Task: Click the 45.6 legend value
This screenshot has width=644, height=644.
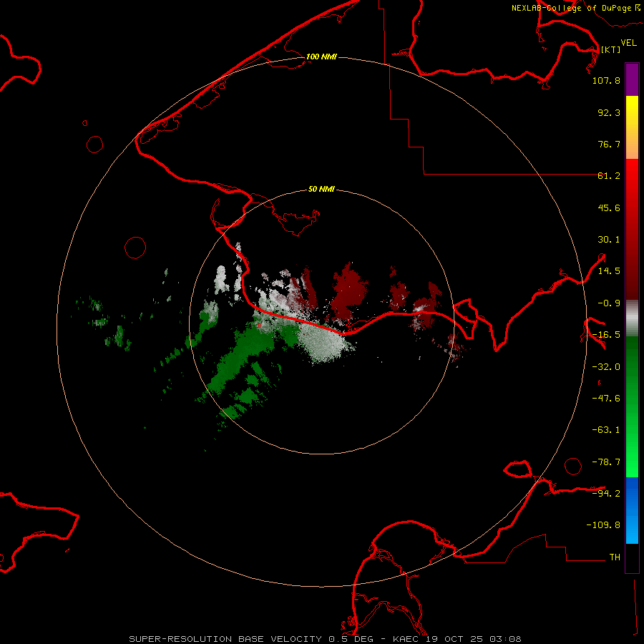Action: [609, 208]
